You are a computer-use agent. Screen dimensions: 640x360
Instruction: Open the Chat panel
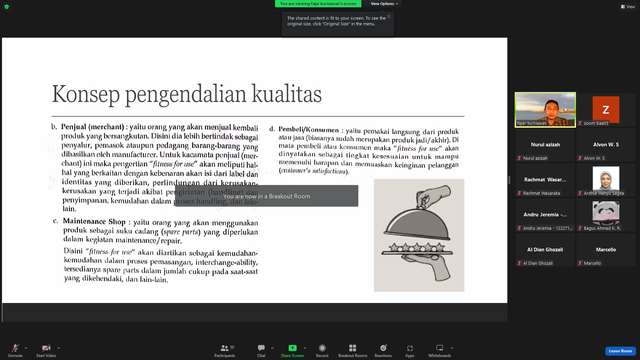point(261,350)
